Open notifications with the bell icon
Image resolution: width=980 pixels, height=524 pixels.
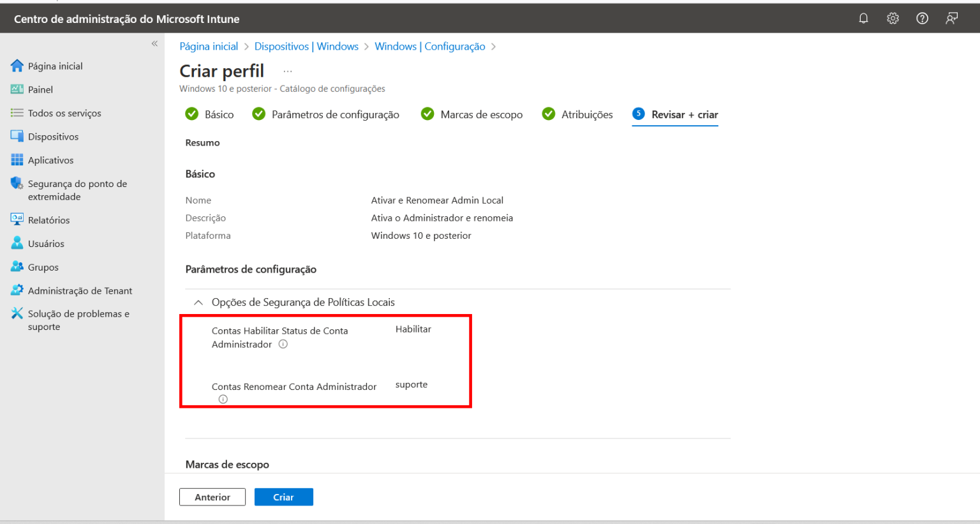863,18
